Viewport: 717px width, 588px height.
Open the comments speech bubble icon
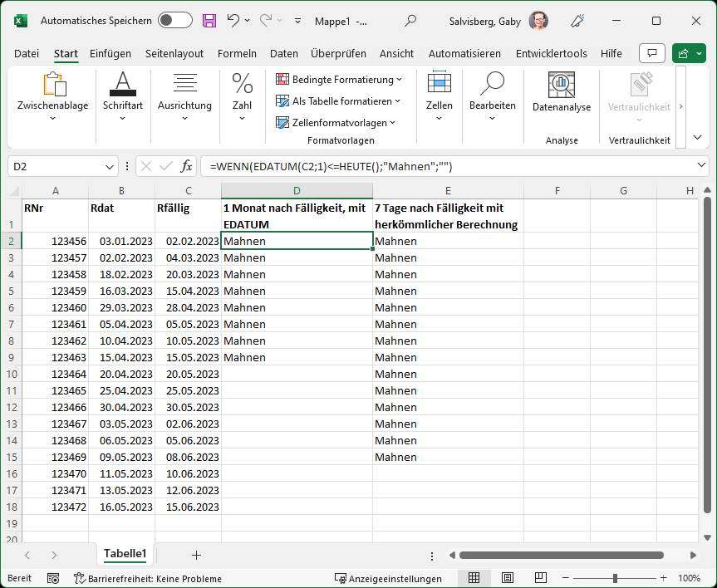652,53
